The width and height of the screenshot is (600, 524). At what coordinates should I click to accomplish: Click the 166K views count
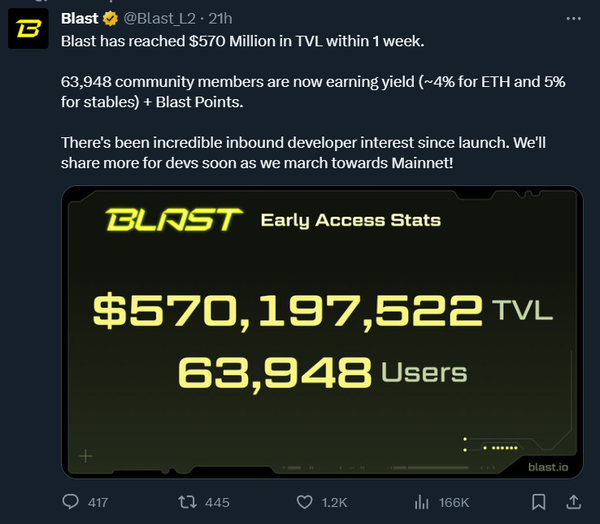tap(454, 502)
